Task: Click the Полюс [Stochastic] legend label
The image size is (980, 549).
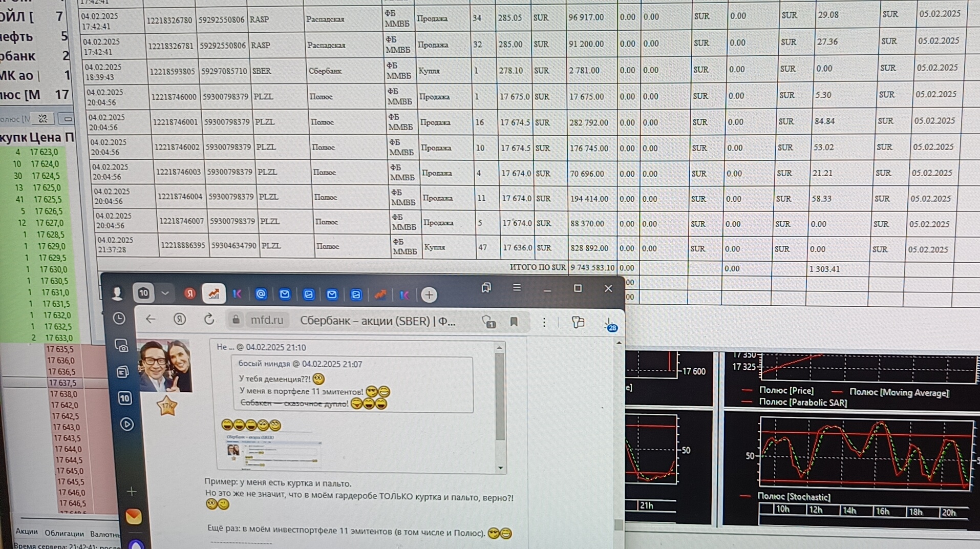Action: pos(794,497)
